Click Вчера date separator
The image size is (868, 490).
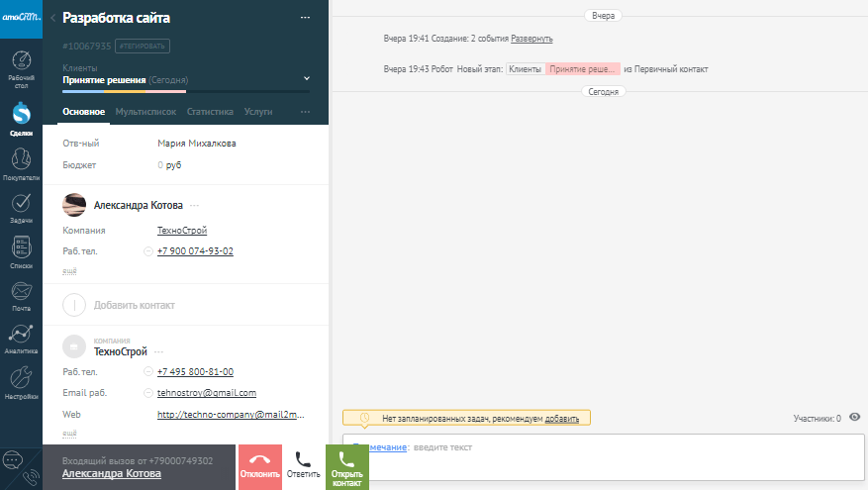click(x=604, y=16)
